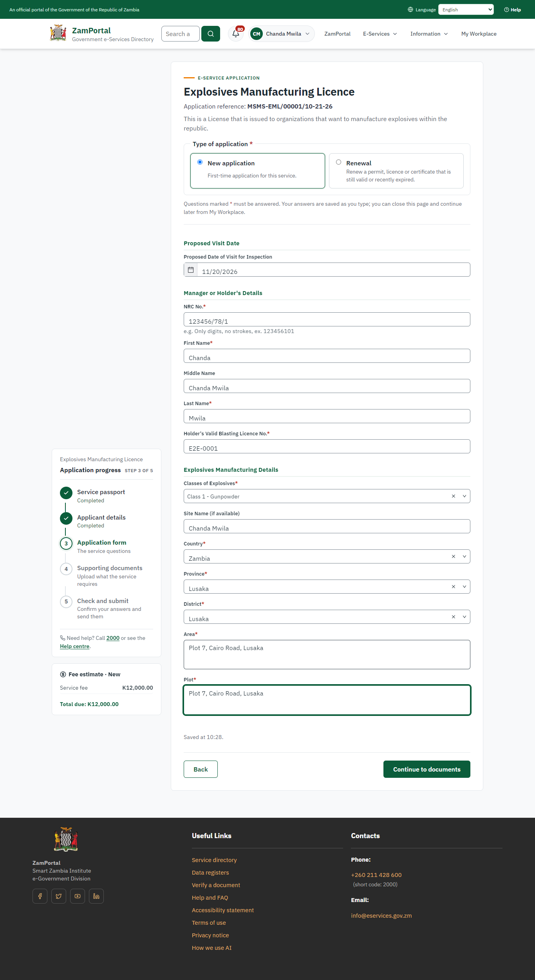Click the info@eservices.gov.zm email link
Viewport: 535px width, 980px height.
[381, 915]
